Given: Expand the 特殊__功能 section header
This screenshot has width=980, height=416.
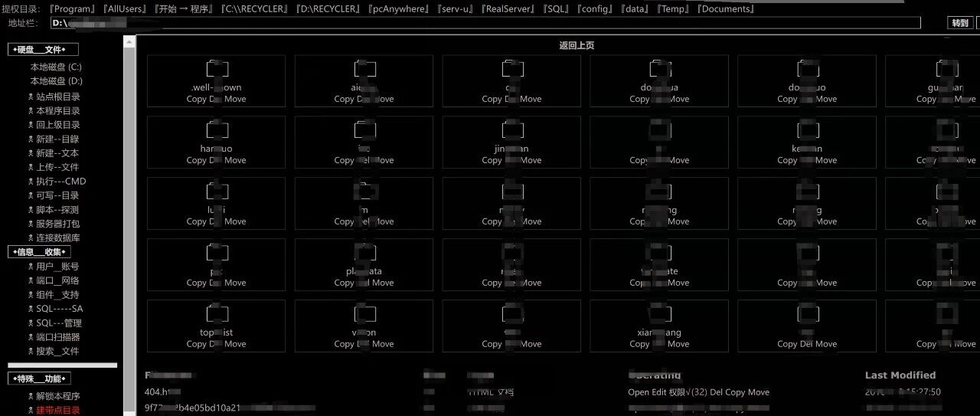Looking at the screenshot, I should pyautogui.click(x=39, y=378).
